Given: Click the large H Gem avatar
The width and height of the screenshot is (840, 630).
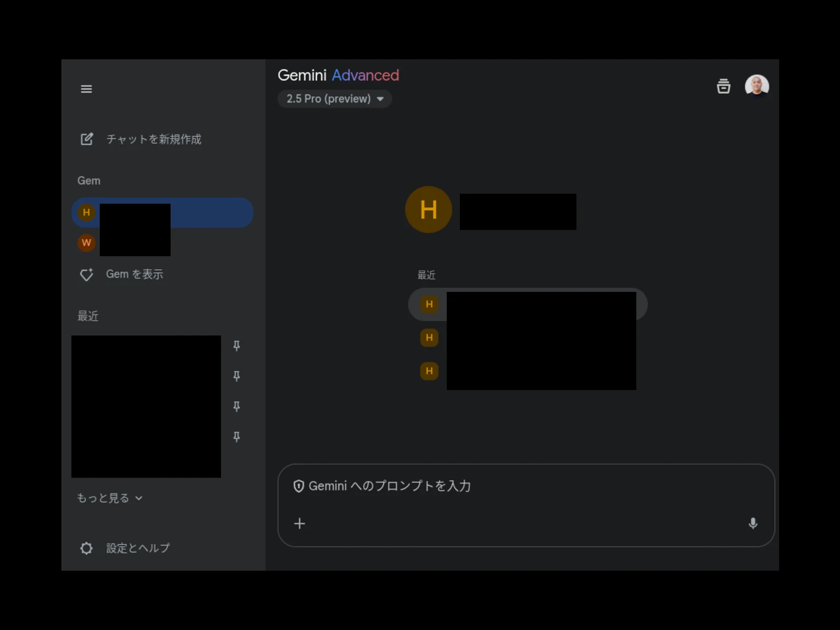Looking at the screenshot, I should pos(428,209).
